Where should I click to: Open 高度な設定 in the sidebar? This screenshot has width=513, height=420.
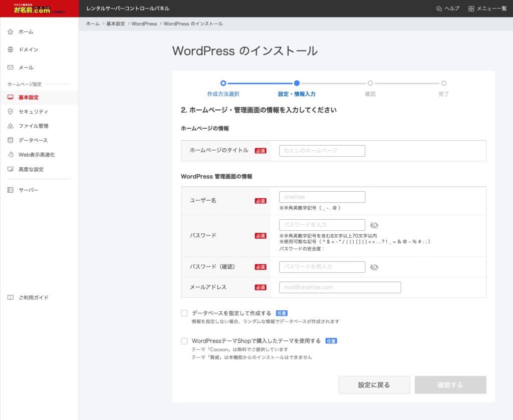click(31, 169)
